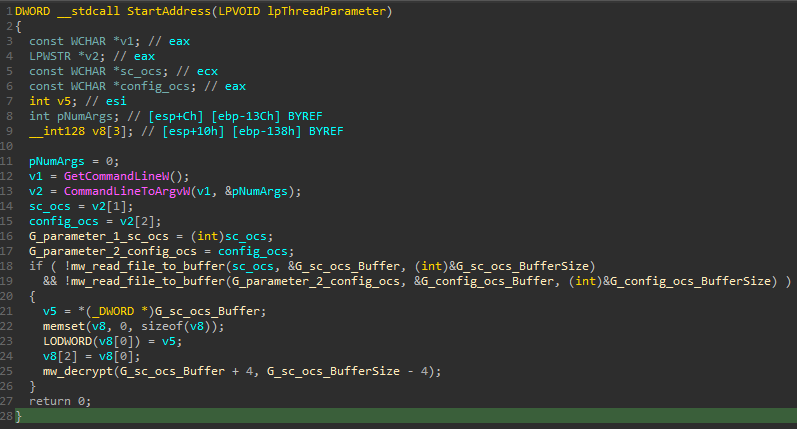Select the closing brace on highlighted line 28

[x=19, y=416]
